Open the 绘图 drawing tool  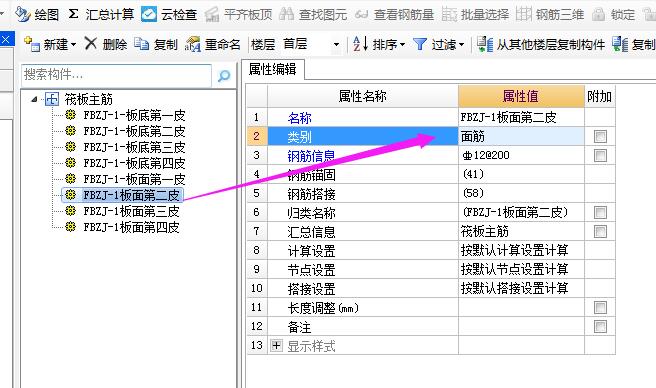coord(37,15)
